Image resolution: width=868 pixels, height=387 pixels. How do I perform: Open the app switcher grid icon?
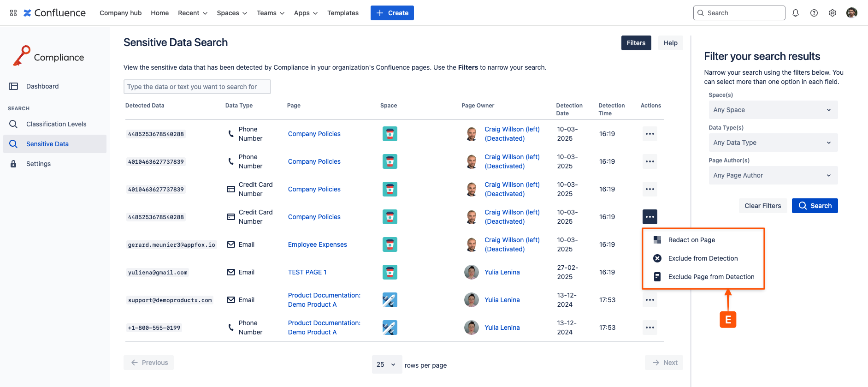[x=13, y=13]
